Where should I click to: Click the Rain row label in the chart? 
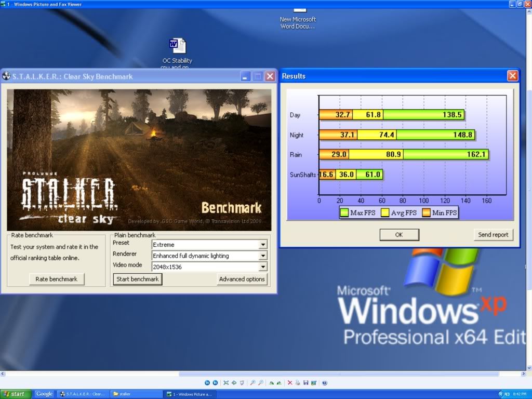point(296,154)
